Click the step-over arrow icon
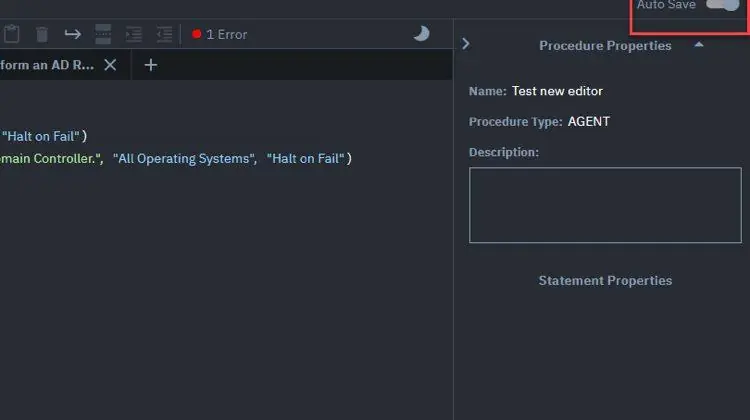Image resolution: width=750 pixels, height=420 pixels. point(73,34)
